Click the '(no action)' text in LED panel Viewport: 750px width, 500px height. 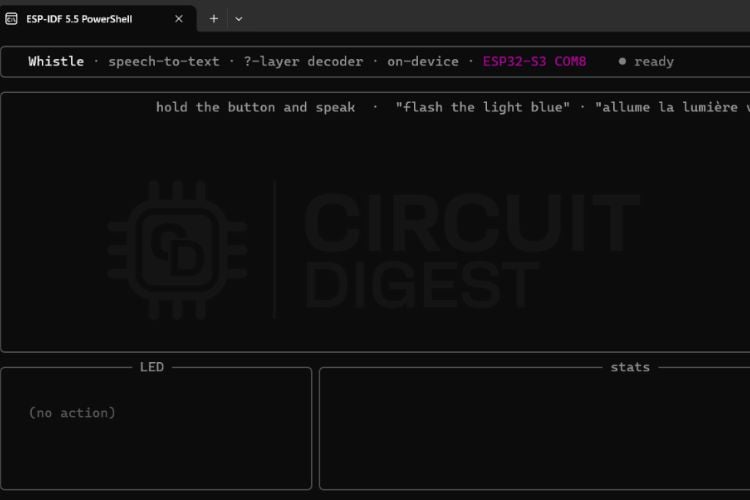72,413
